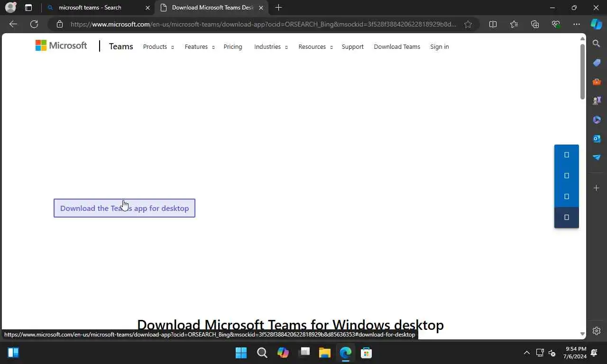Open the tab actions menu icon
Image resolution: width=607 pixels, height=364 pixels.
tap(28, 8)
